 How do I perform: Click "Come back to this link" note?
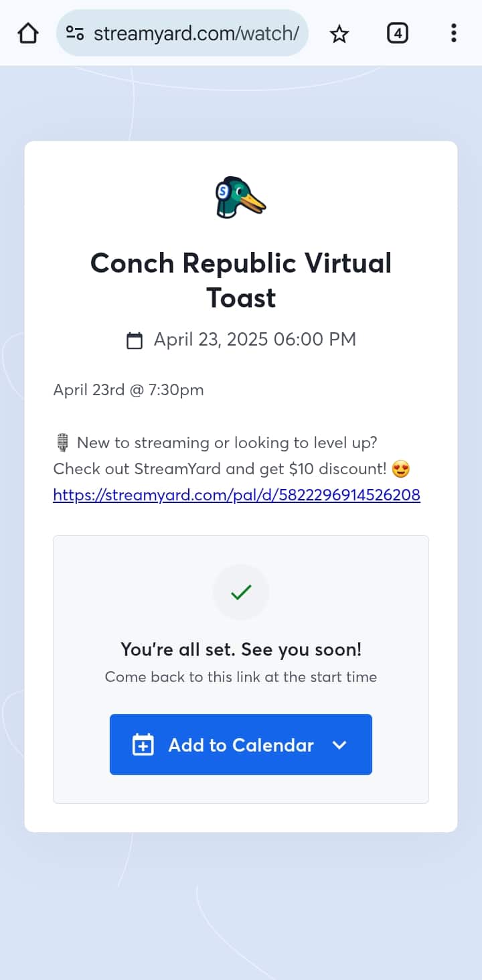[x=241, y=677]
